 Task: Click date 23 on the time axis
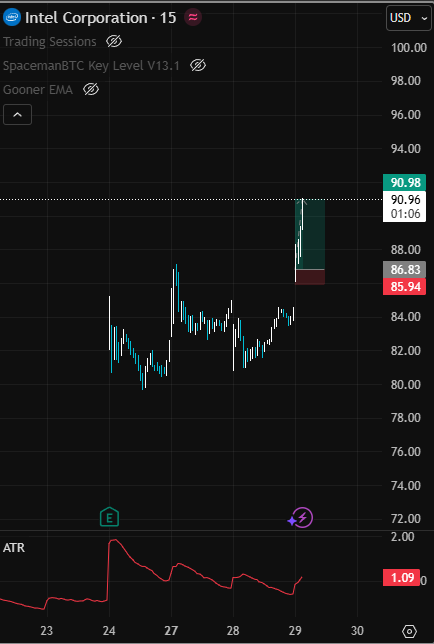pyautogui.click(x=47, y=630)
